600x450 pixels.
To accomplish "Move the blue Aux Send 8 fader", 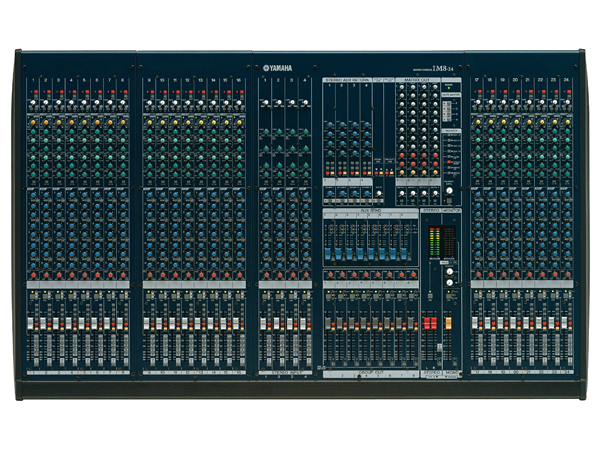I will pyautogui.click(x=404, y=253).
